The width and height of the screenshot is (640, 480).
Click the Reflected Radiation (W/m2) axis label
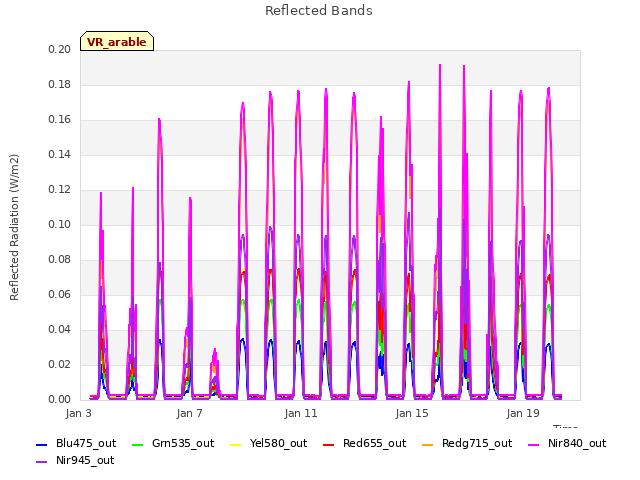pyautogui.click(x=14, y=227)
